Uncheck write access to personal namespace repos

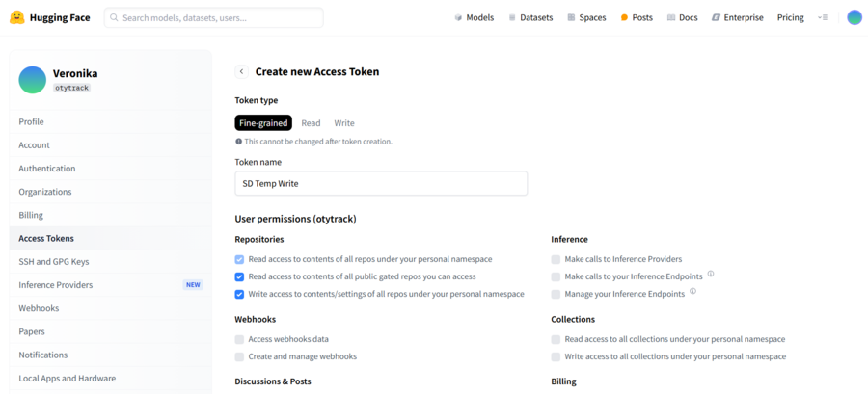point(240,294)
